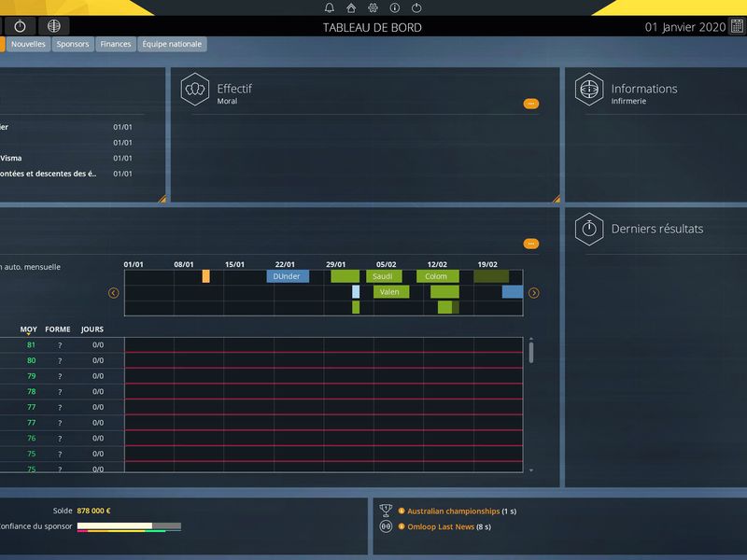Go to home icon in top bar
747x560 pixels.
[x=351, y=7]
